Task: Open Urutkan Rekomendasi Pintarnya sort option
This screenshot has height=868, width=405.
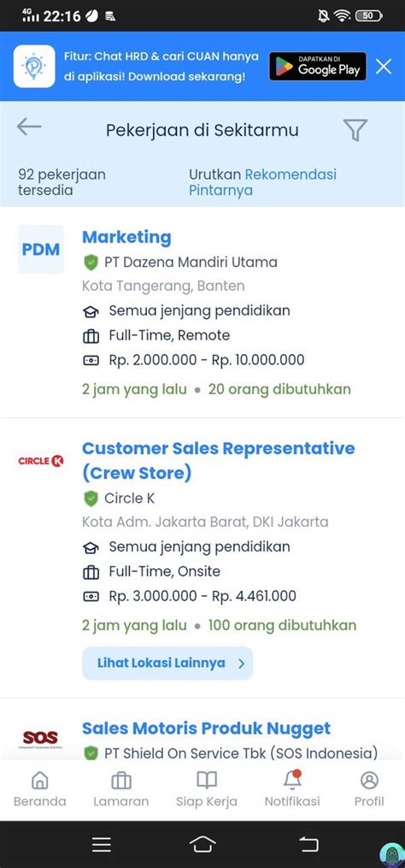Action: click(263, 182)
